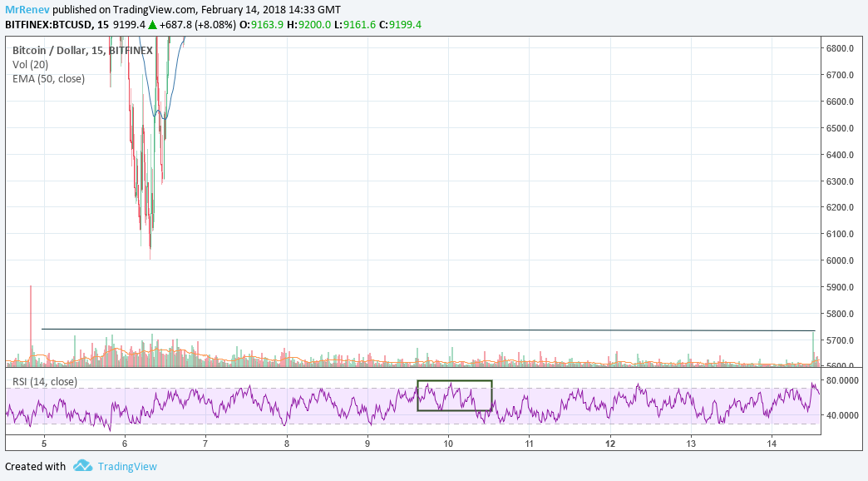Click date 10 on the time axis
This screenshot has width=868, height=481.
(448, 444)
